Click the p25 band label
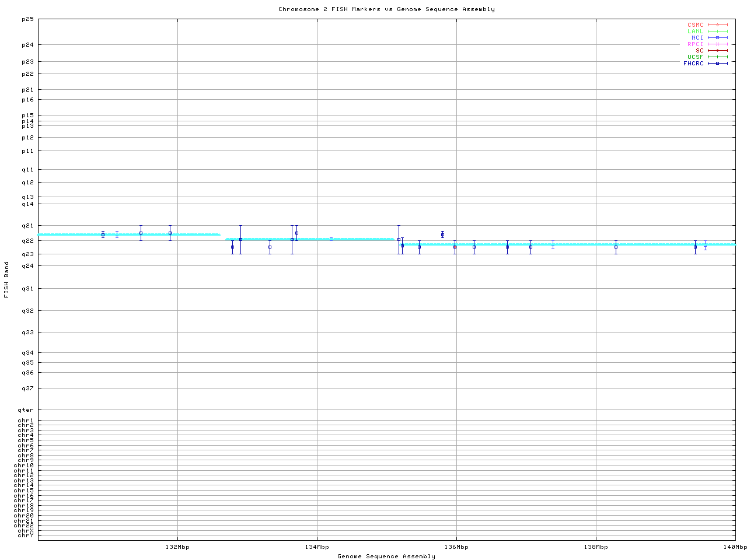Image resolution: width=747 pixels, height=560 pixels. pos(27,19)
